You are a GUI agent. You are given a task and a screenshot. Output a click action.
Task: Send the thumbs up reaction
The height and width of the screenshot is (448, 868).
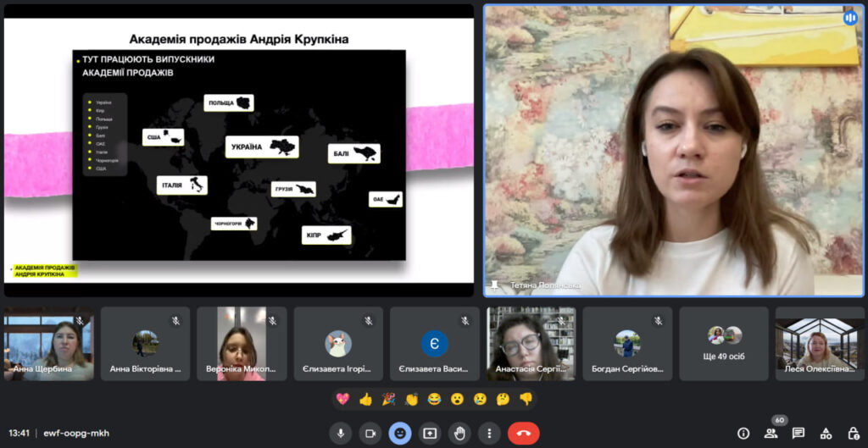pos(365,399)
